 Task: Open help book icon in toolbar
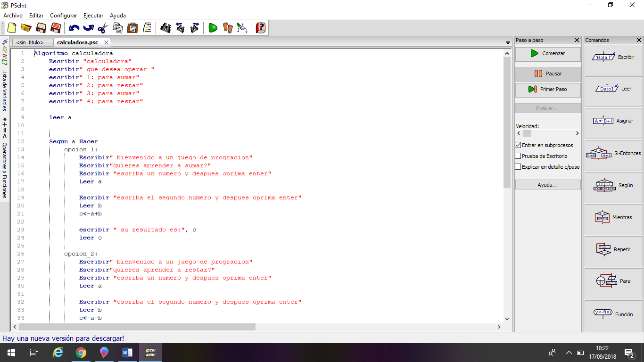260,28
